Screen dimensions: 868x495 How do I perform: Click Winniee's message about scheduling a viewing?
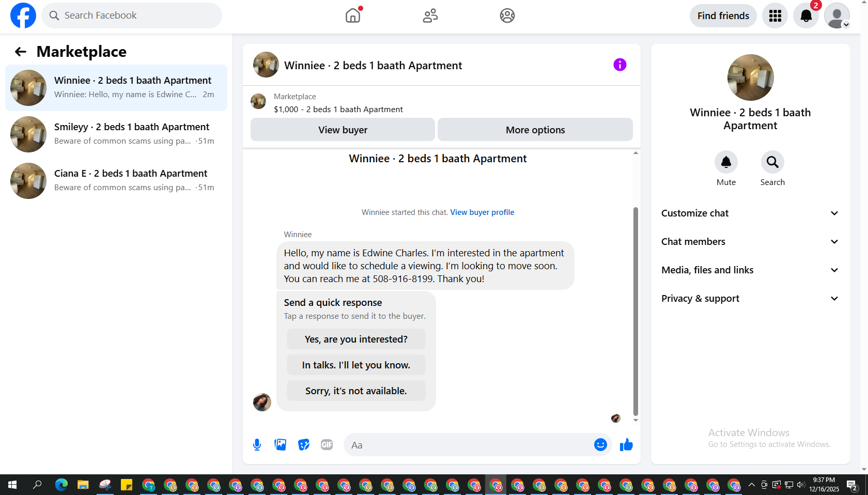point(425,266)
